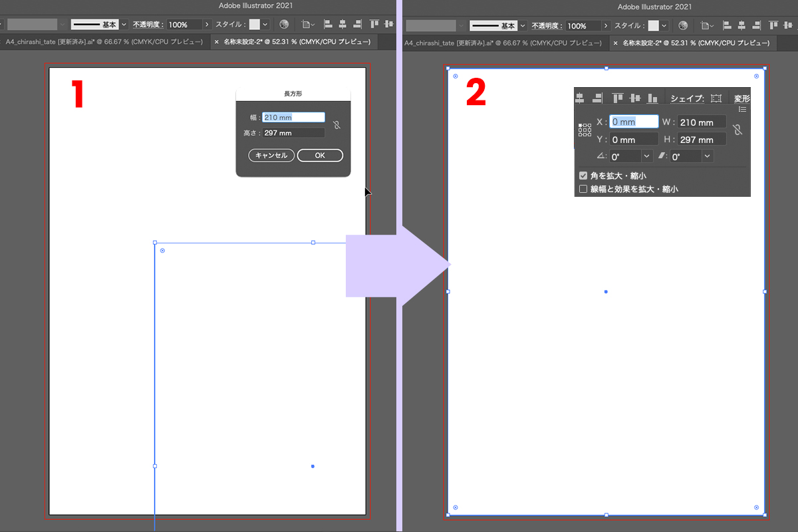Click the 高さ field showing 297 mm

293,133
